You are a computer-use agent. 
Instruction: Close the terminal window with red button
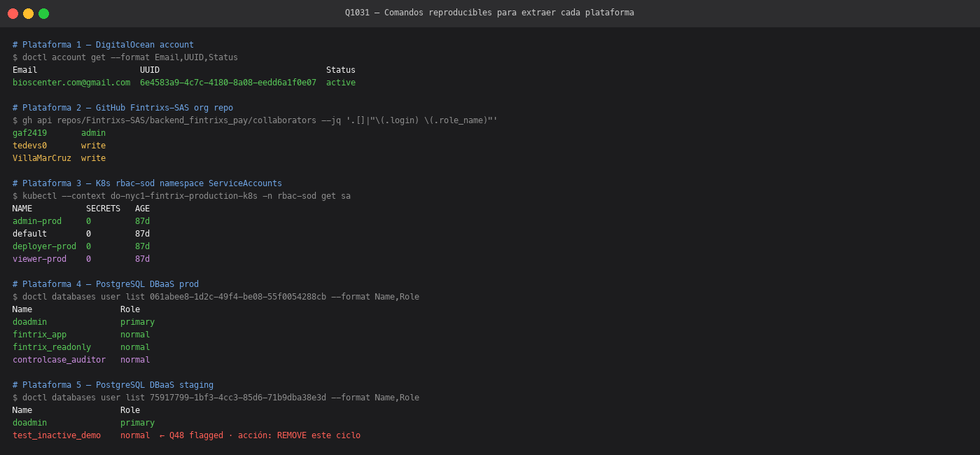13,13
